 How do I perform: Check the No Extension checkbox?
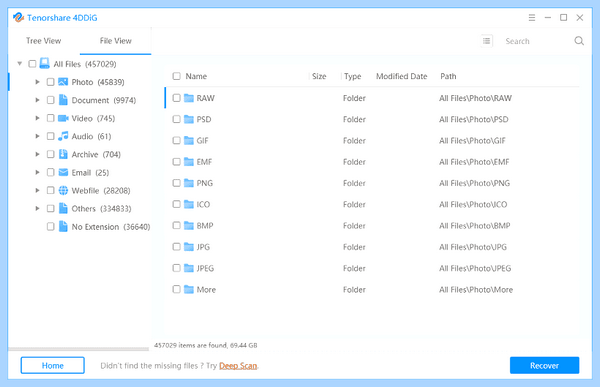[x=50, y=226]
